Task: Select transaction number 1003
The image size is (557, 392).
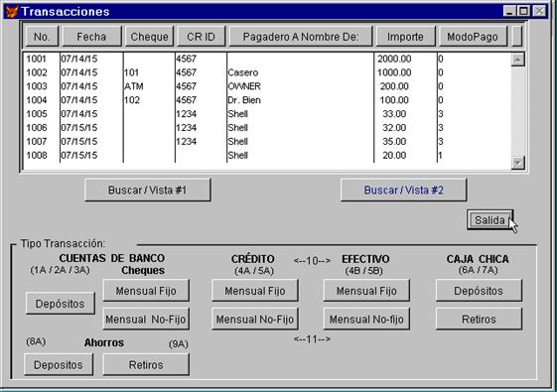Action: point(36,86)
